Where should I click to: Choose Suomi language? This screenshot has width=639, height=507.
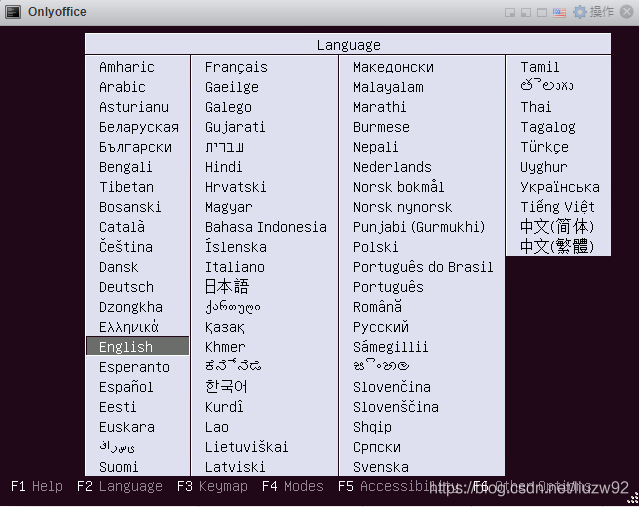click(119, 467)
